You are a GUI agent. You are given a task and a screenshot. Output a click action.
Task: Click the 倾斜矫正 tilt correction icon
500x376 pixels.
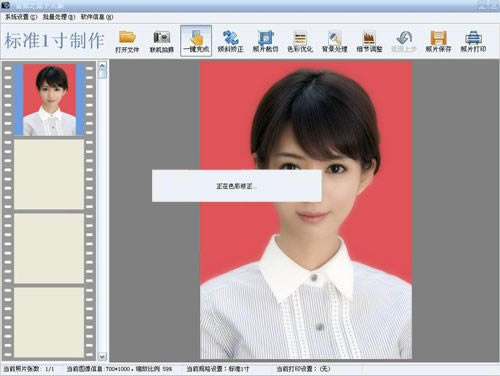[x=230, y=41]
